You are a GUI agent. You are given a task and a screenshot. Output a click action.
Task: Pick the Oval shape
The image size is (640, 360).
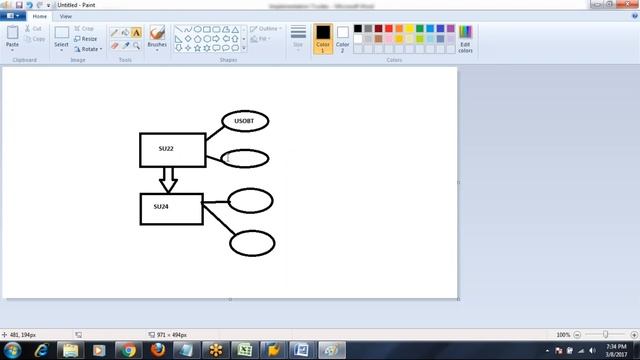click(x=198, y=29)
